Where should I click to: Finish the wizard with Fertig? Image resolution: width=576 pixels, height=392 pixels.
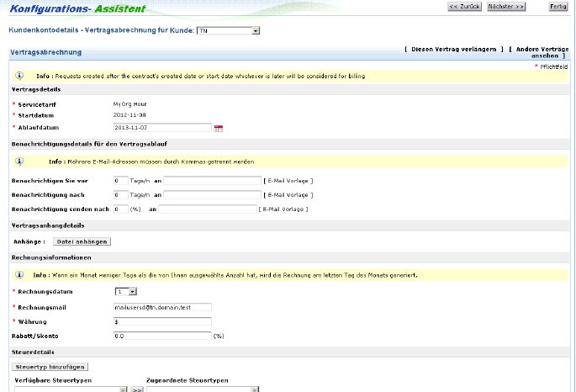pos(558,6)
